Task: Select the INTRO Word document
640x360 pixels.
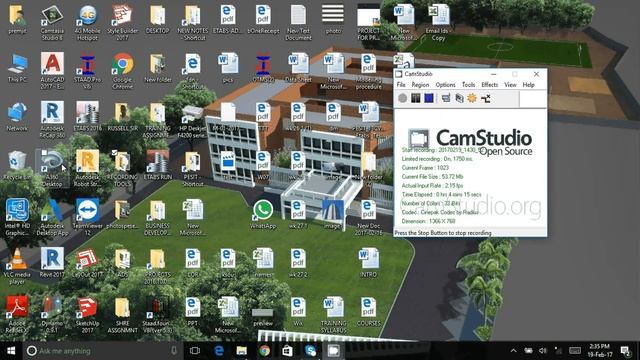Action: (x=369, y=262)
